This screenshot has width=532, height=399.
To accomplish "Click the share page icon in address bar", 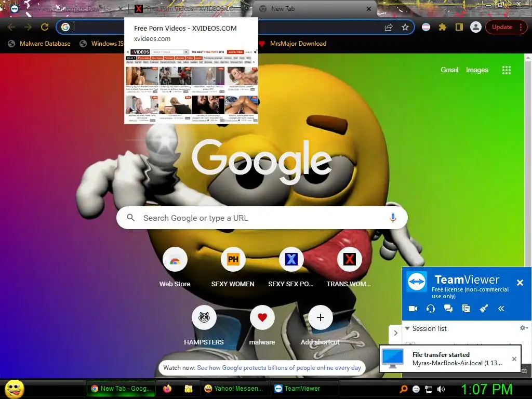I will pos(389,27).
